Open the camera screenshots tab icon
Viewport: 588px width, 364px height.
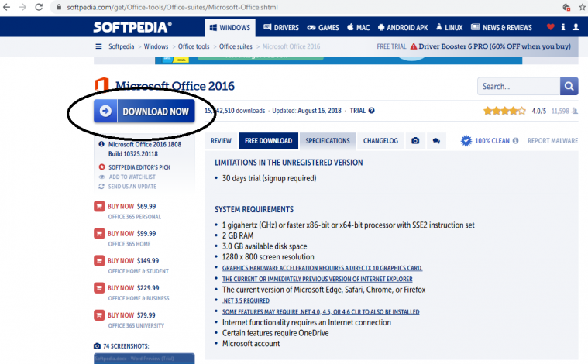(415, 141)
